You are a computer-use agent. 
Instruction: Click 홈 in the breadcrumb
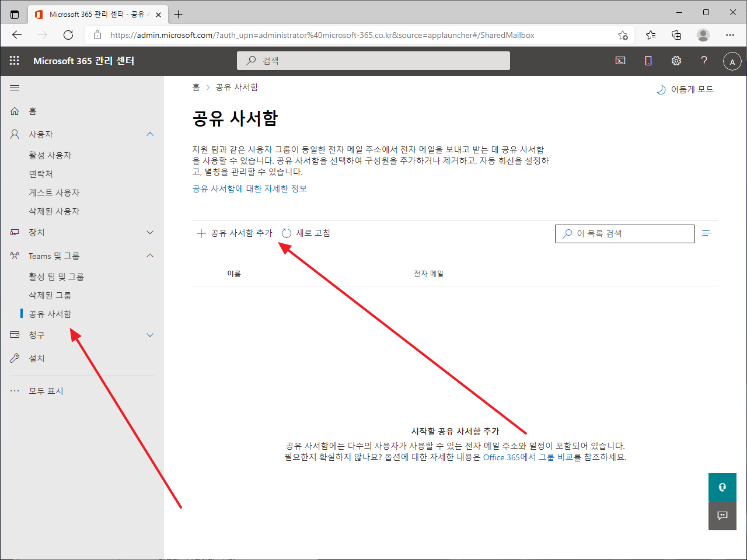click(196, 87)
